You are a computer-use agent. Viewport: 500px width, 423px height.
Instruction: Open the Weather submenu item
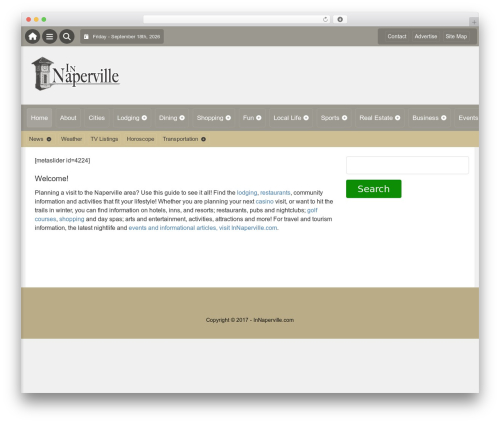[71, 139]
